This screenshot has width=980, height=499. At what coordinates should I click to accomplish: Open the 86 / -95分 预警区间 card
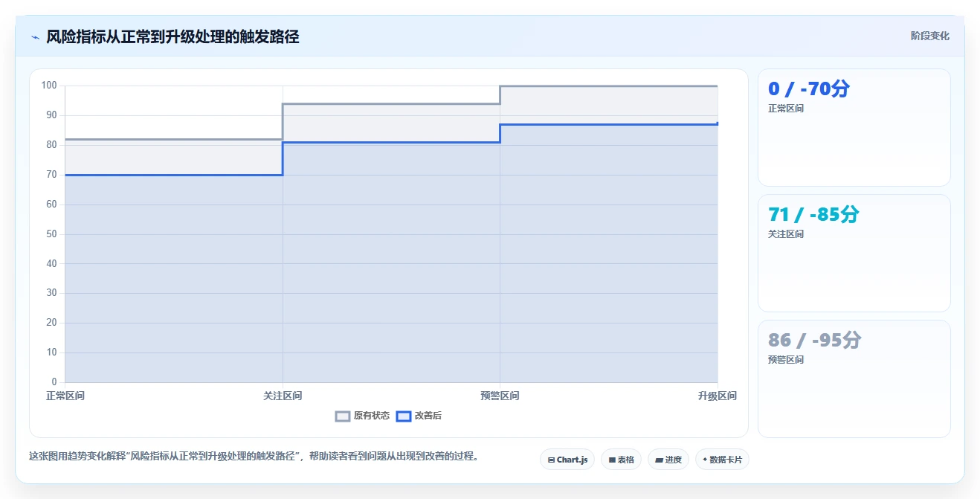pyautogui.click(x=854, y=379)
